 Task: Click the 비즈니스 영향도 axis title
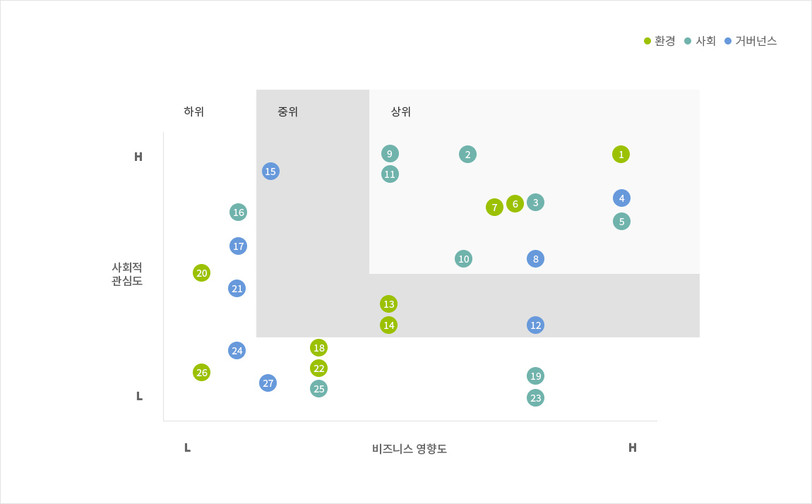(409, 449)
